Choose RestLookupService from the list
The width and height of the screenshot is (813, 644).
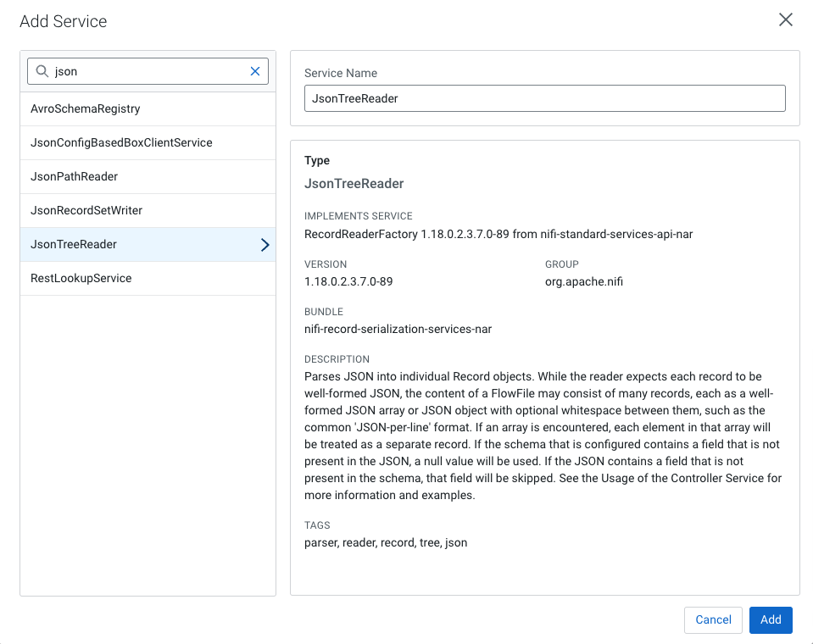(x=81, y=279)
